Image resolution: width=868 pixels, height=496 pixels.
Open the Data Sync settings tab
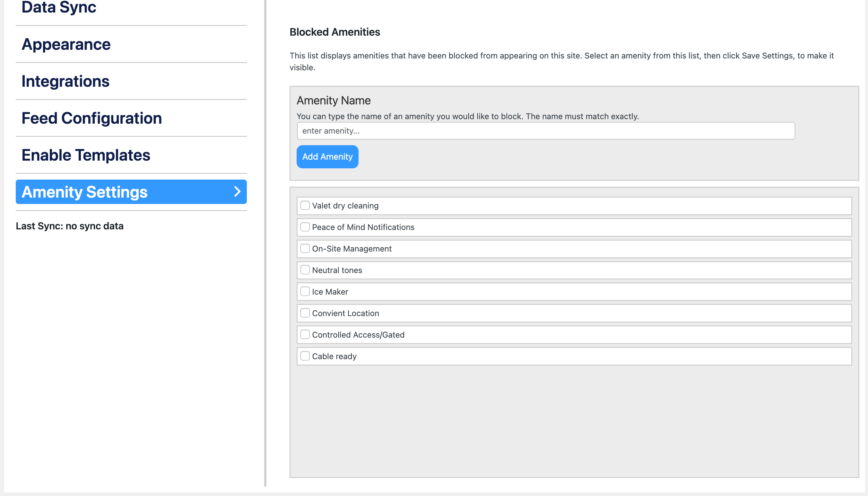[59, 7]
